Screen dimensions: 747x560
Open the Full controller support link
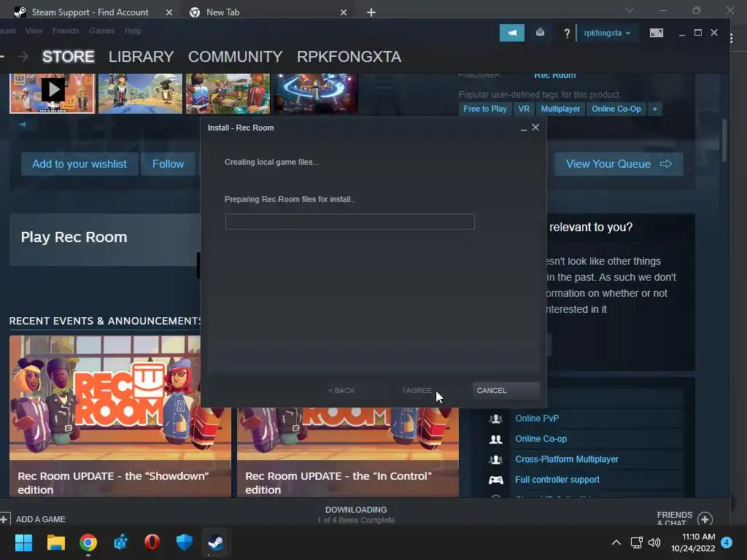[x=557, y=480]
